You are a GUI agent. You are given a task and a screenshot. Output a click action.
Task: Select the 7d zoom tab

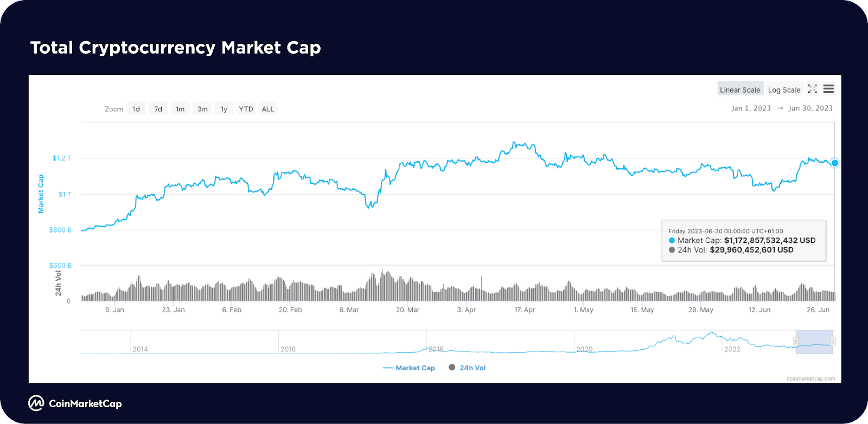[x=158, y=108]
